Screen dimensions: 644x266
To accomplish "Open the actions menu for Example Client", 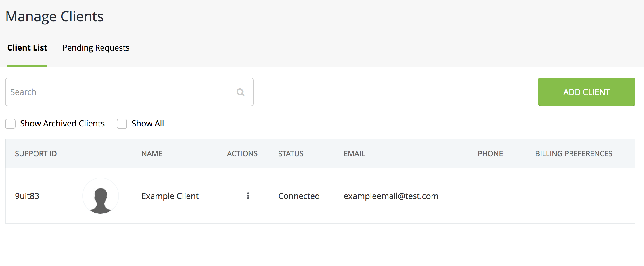I will tap(248, 196).
